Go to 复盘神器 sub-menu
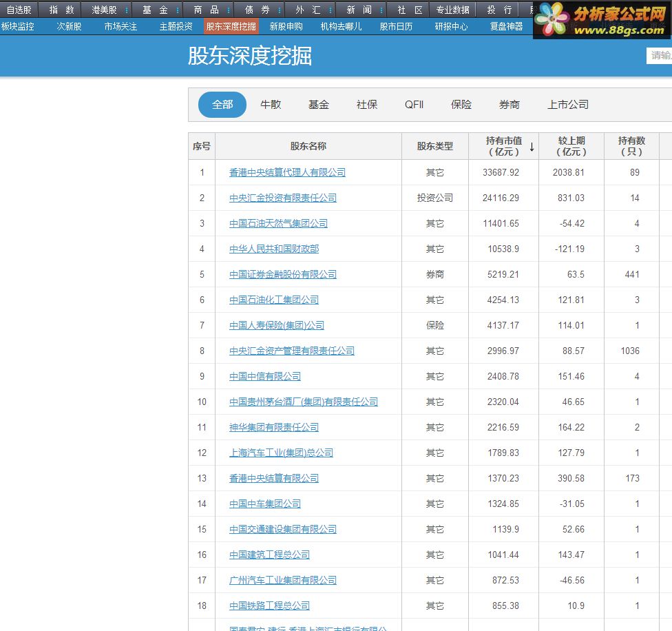 click(506, 27)
